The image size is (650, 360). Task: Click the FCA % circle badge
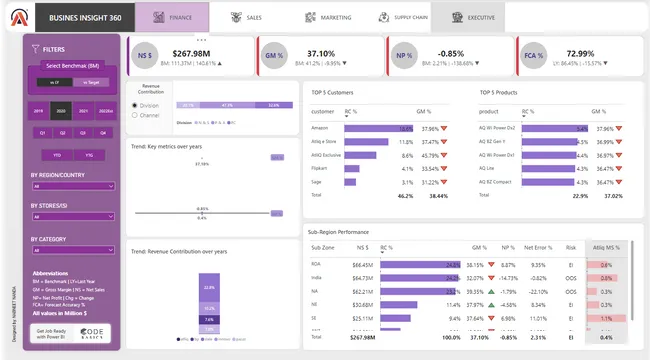[x=534, y=56]
